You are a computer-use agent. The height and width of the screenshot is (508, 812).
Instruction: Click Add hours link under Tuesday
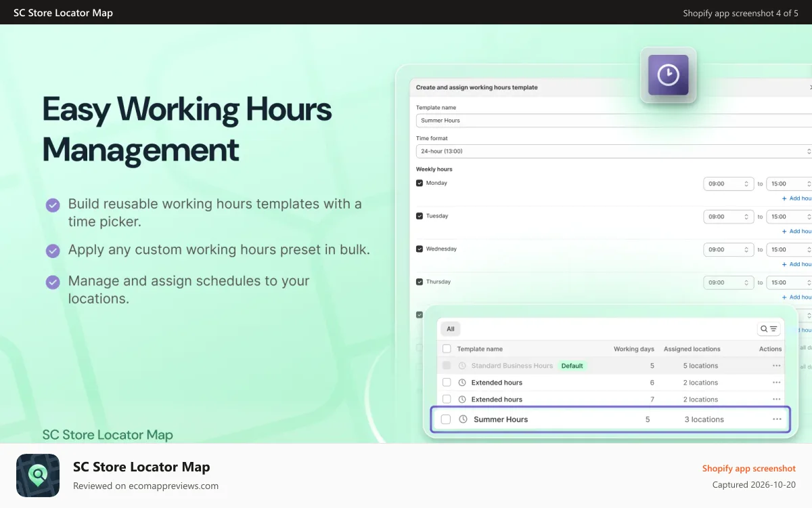coord(796,231)
